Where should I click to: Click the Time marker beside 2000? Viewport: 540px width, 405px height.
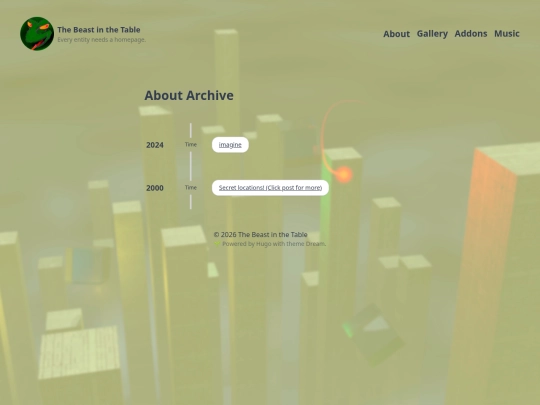(191, 188)
